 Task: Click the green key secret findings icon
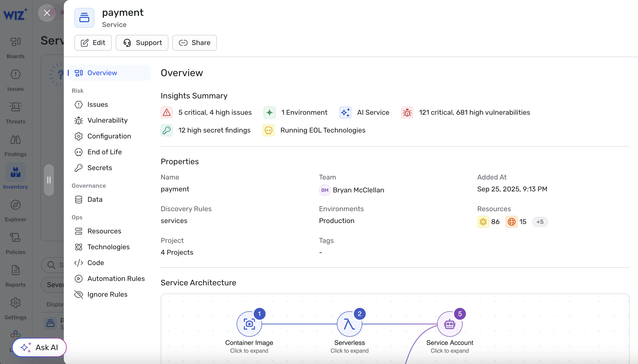[x=167, y=130]
